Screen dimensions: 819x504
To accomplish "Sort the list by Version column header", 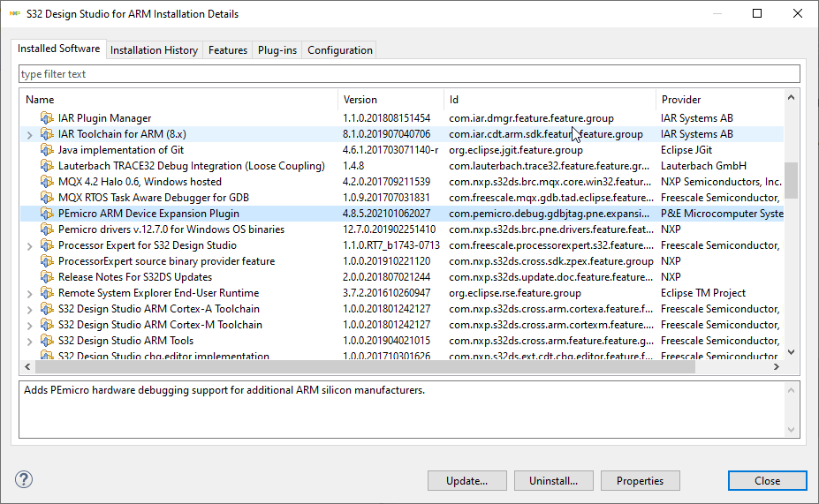I will (390, 100).
